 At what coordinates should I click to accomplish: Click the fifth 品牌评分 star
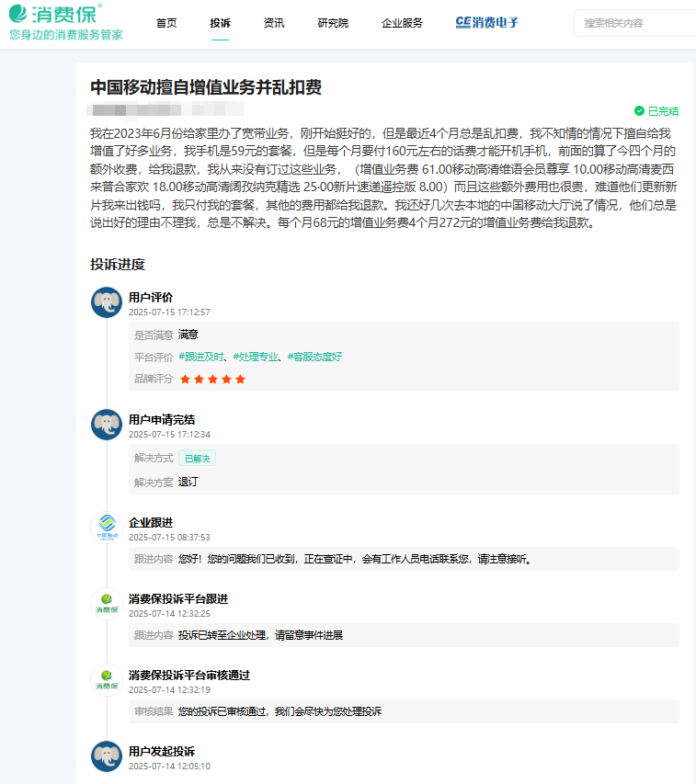click(241, 379)
